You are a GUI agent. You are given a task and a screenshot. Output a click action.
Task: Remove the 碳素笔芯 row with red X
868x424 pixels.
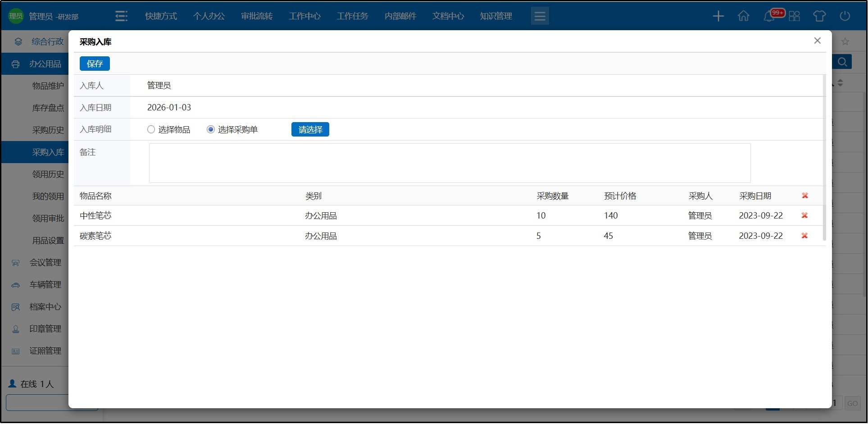click(x=804, y=236)
